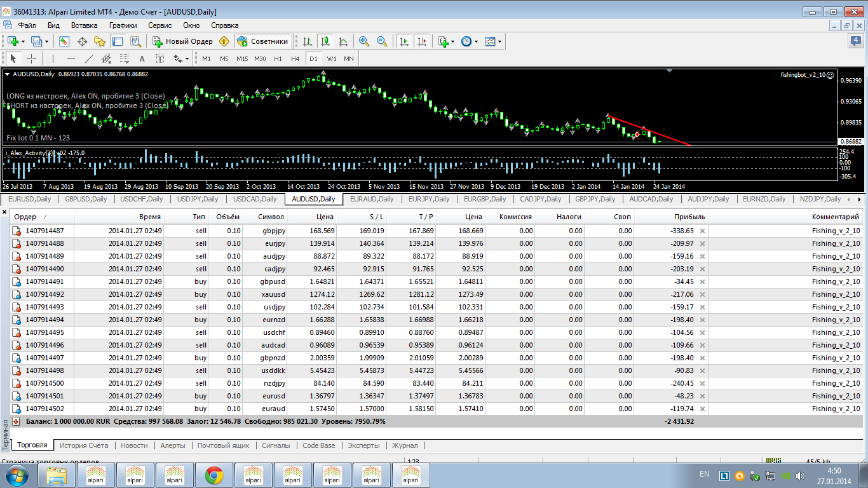The height and width of the screenshot is (488, 868).
Task: Select the eurnzd order row 1407914494
Action: click(x=437, y=320)
